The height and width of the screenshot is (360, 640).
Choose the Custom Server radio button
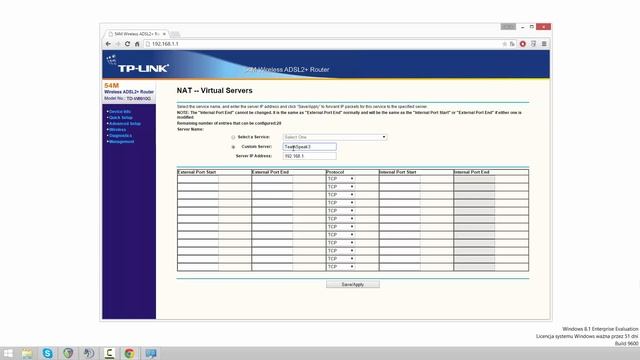tap(233, 147)
